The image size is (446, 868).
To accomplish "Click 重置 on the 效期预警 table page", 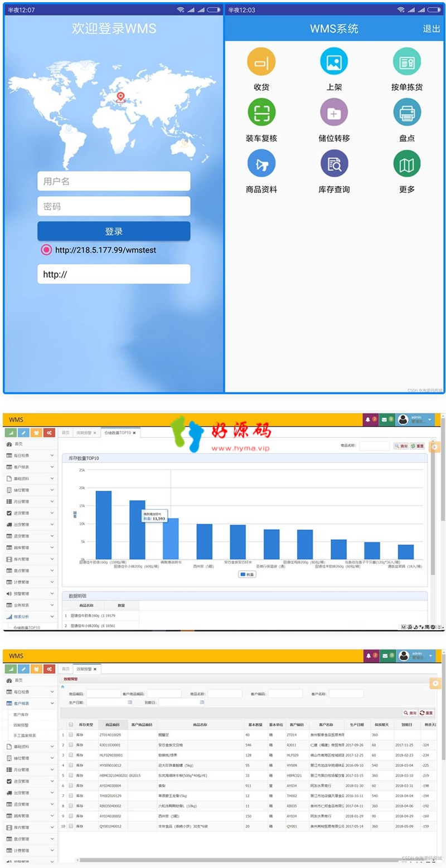I will (426, 713).
